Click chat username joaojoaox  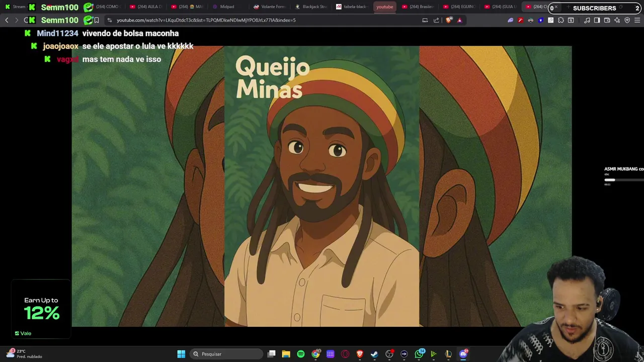point(60,46)
